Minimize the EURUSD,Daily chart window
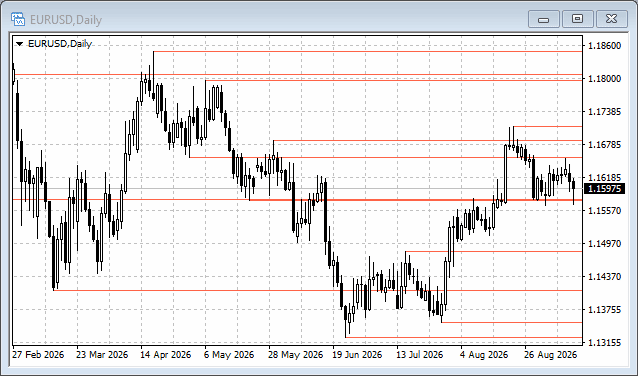 (544, 19)
